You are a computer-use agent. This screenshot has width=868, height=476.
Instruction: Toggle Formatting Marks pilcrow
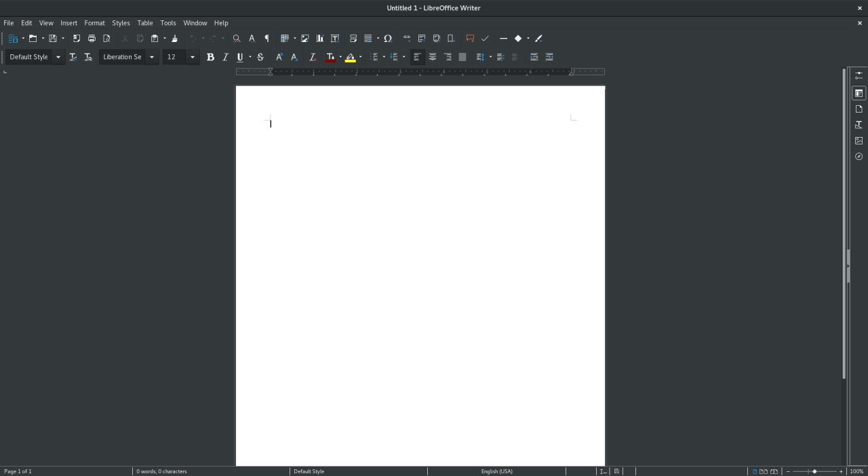pyautogui.click(x=267, y=39)
